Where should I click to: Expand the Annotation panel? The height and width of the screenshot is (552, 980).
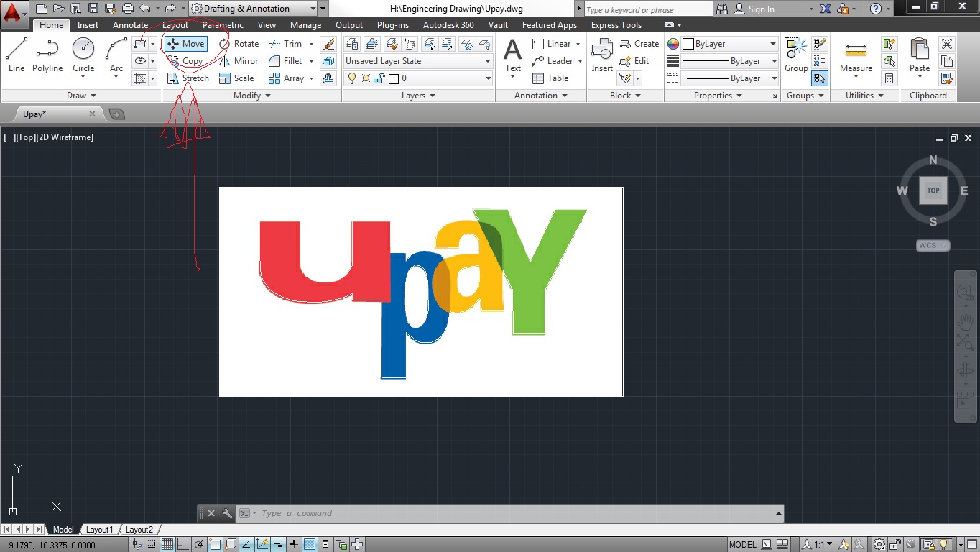[x=540, y=96]
